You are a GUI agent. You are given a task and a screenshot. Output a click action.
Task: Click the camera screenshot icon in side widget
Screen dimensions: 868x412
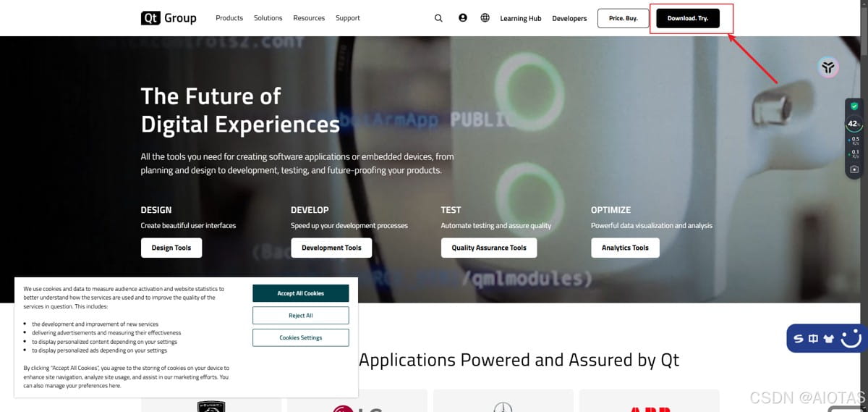coord(854,169)
